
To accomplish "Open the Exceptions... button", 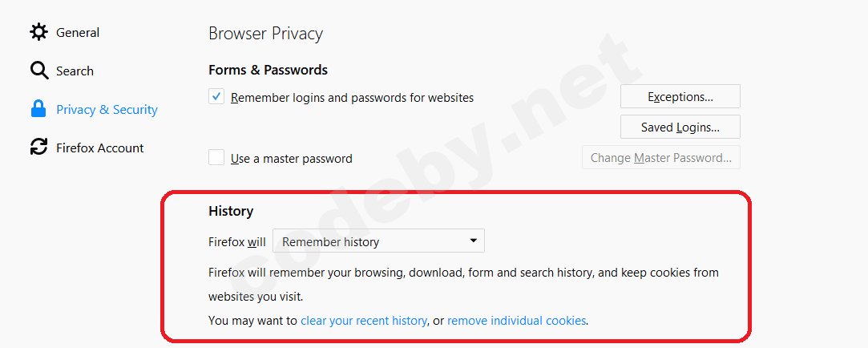I will [x=680, y=97].
